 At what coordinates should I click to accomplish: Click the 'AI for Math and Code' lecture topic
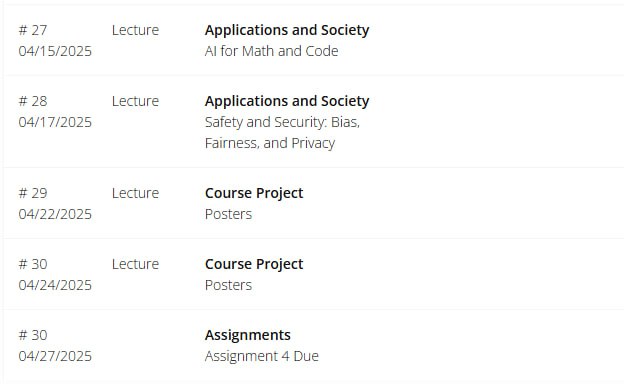click(271, 51)
